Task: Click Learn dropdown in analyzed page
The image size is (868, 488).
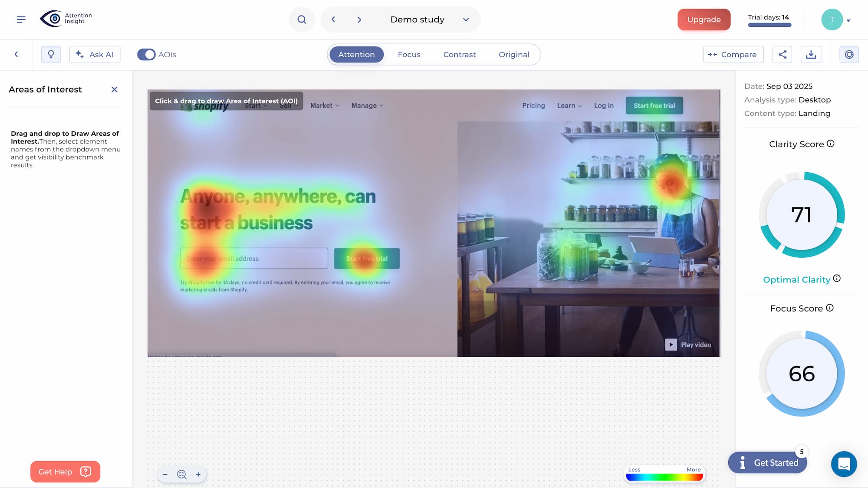Action: pyautogui.click(x=569, y=105)
